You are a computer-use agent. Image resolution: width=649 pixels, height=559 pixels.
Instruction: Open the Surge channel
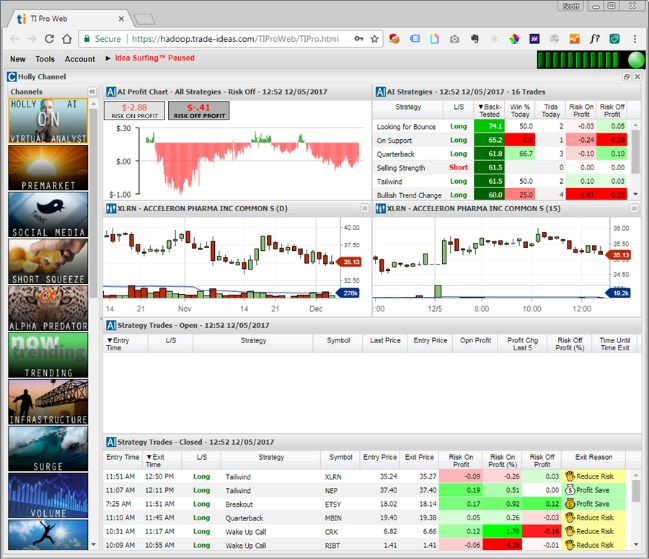(x=48, y=449)
